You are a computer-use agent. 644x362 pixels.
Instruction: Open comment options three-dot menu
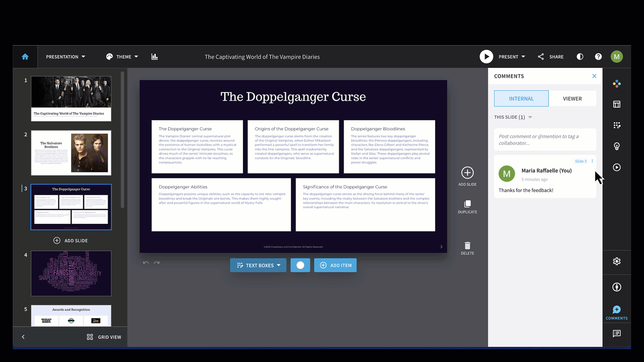(592, 161)
